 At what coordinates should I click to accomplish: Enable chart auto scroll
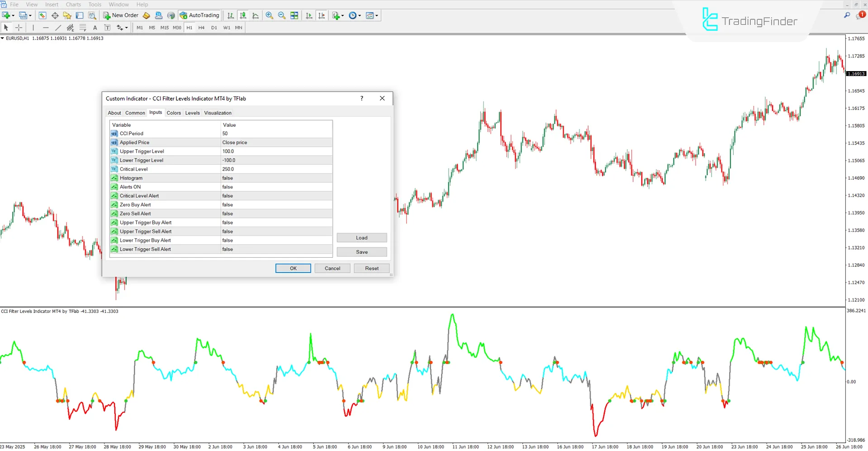coord(309,15)
